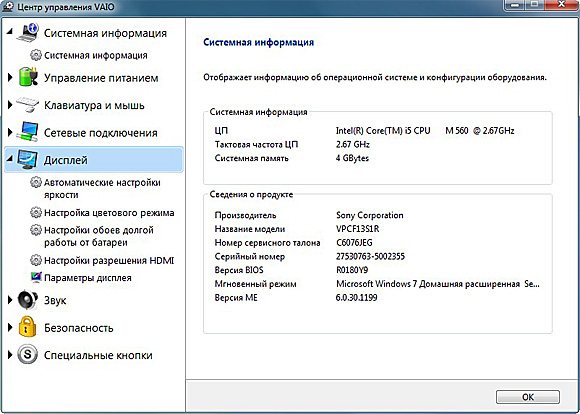This screenshot has height=414, width=580.
Task: Click the OK button
Action: [528, 397]
